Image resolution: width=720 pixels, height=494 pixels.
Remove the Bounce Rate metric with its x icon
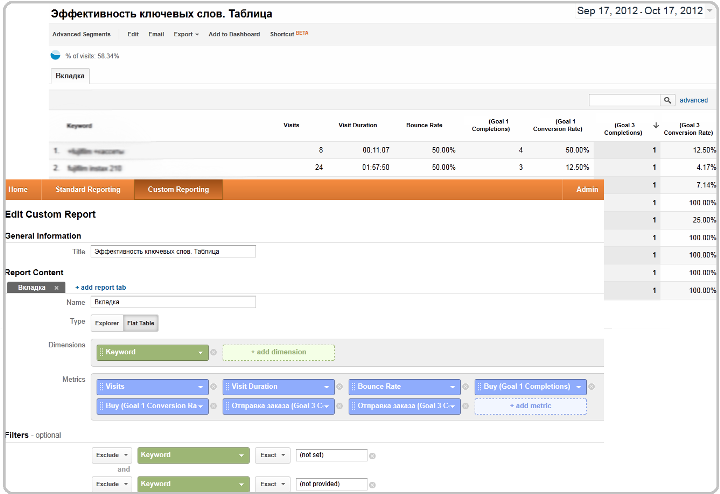point(465,387)
